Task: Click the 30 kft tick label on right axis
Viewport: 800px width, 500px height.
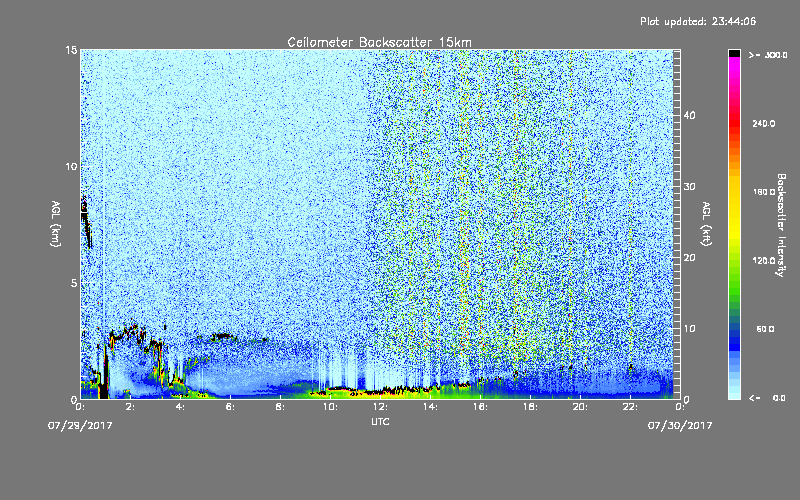Action: (689, 186)
